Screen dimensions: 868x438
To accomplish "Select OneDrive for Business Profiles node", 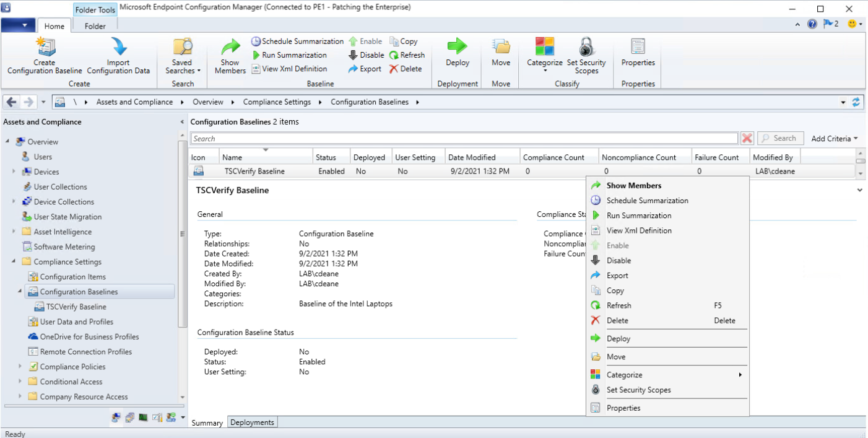I will tap(89, 336).
